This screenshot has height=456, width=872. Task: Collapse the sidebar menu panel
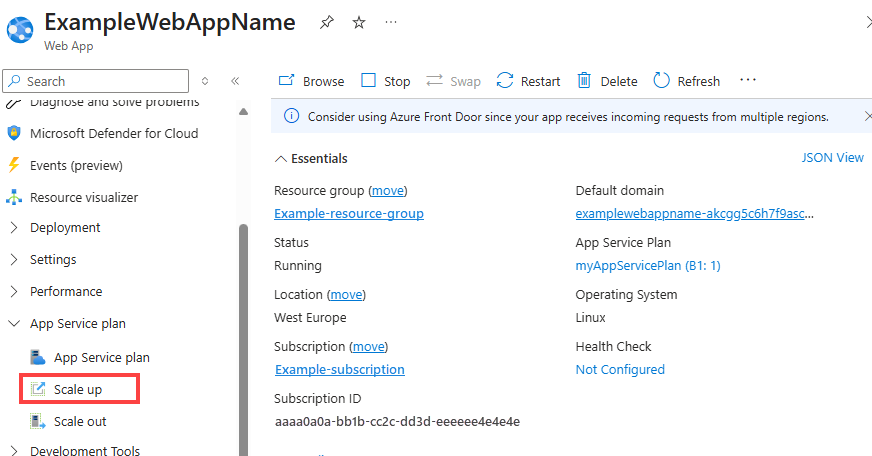235,81
